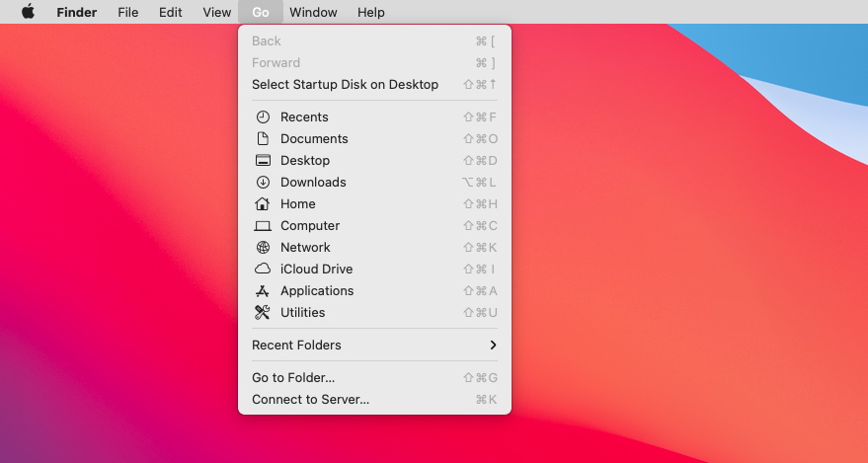Click the Desktop screen icon
This screenshot has height=463, width=868.
(263, 160)
